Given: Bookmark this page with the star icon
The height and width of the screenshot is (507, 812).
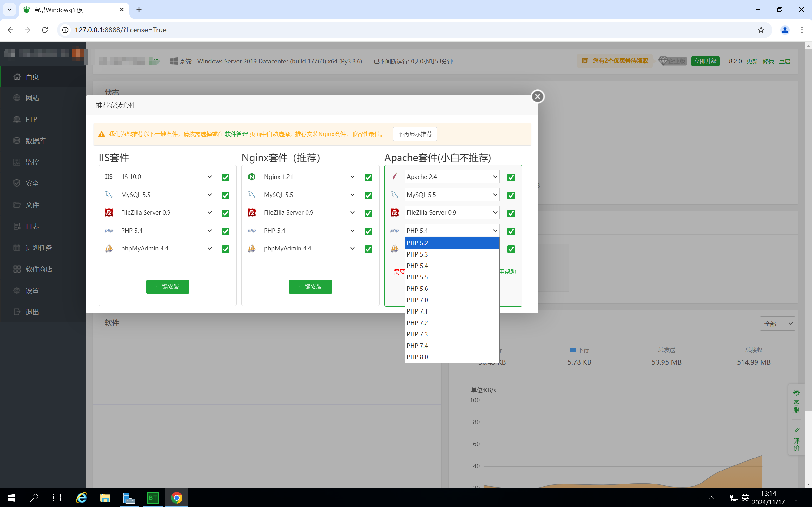Looking at the screenshot, I should click(x=761, y=30).
